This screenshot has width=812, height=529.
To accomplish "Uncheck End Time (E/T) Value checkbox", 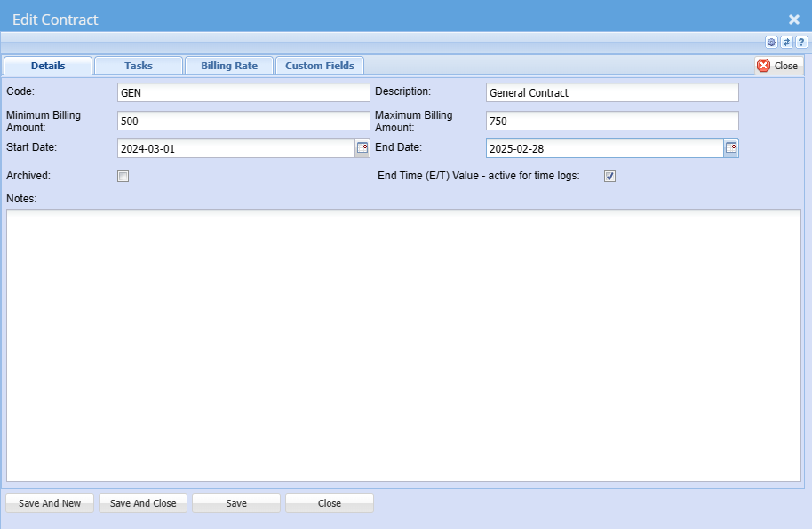I will 609,177.
